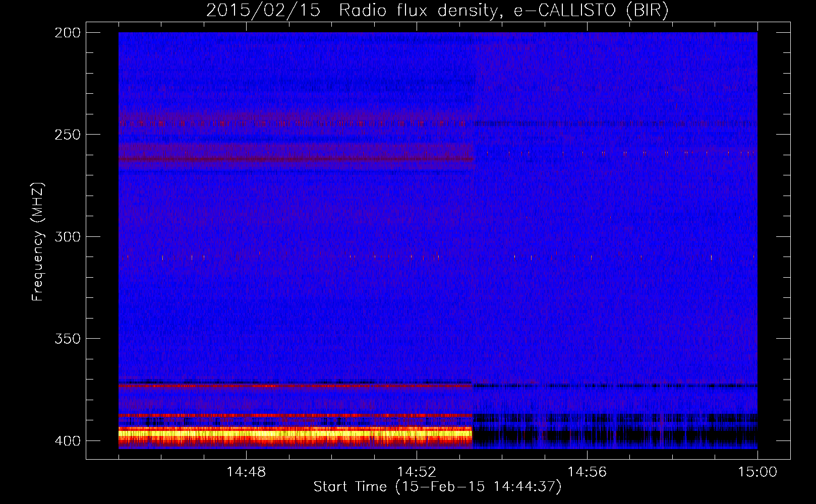816x504 pixels.
Task: Click the (BIR) station label in the title
Action: click(647, 10)
